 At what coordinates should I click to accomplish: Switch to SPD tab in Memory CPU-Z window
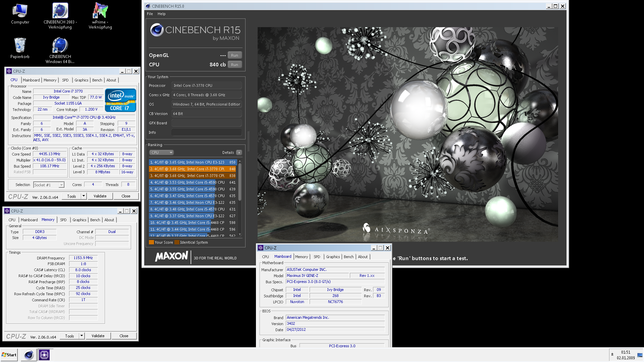pyautogui.click(x=63, y=220)
